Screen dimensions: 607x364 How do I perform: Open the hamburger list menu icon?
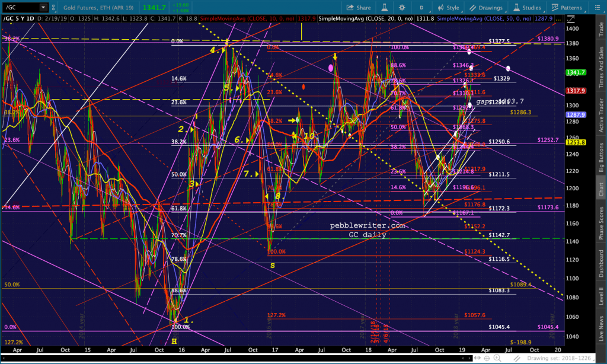tap(598, 7)
